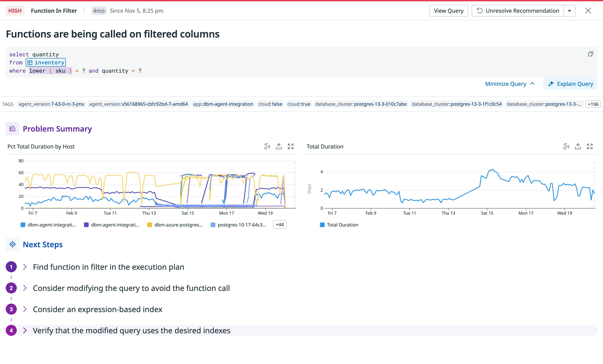Expand Pct Total Duration chart to fullscreen
The image size is (603, 364).
tap(291, 146)
